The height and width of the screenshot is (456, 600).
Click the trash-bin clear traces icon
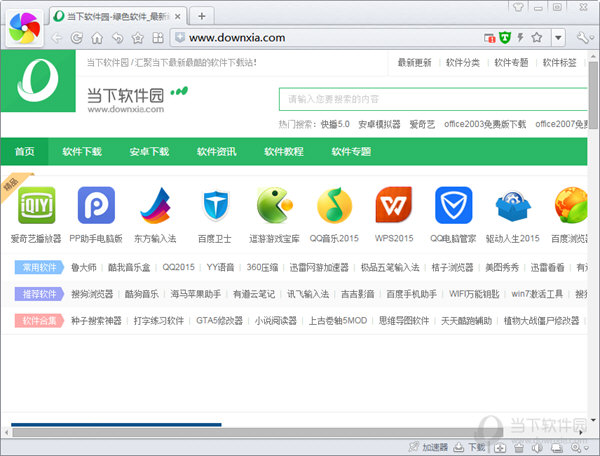coord(518,447)
